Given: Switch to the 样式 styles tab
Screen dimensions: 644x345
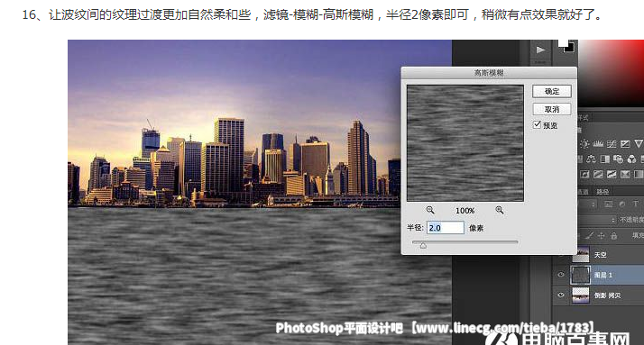Looking at the screenshot, I should click(584, 118).
